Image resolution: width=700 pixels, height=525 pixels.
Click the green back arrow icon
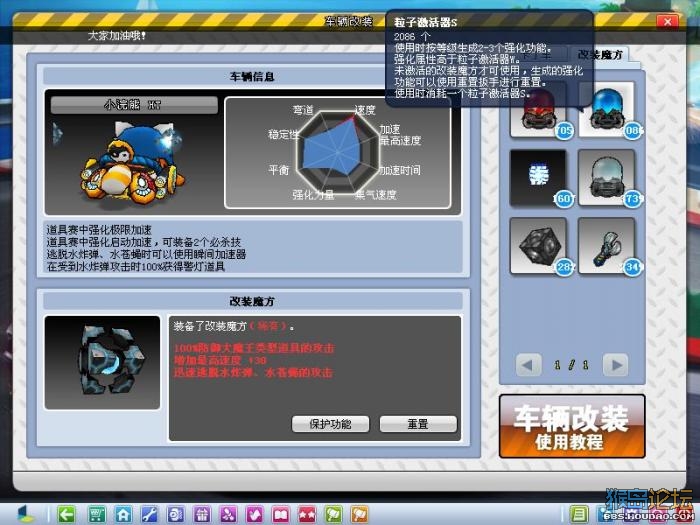(x=66, y=515)
